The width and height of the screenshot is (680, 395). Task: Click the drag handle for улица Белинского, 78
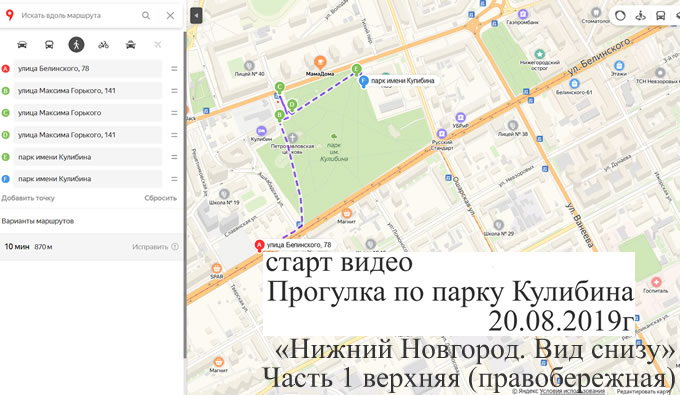coord(174,69)
